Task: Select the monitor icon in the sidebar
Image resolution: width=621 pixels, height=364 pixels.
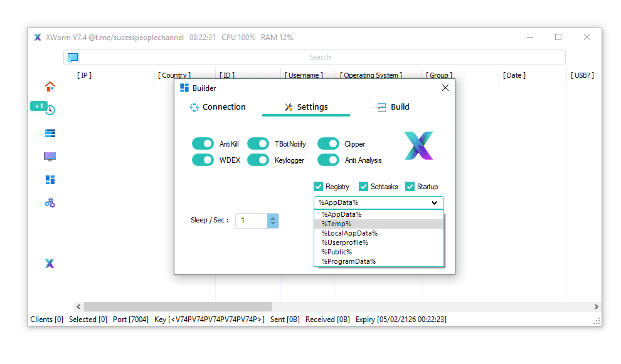Action: tap(50, 156)
